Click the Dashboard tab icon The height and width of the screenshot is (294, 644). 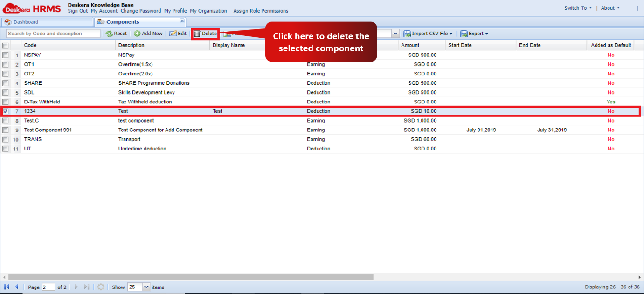click(8, 22)
